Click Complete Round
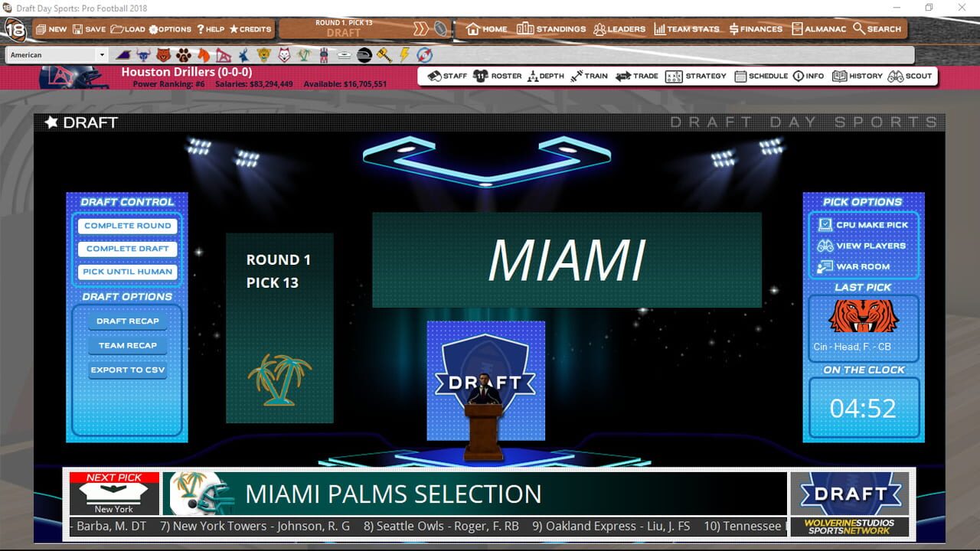The height and width of the screenshot is (551, 980). (x=127, y=226)
